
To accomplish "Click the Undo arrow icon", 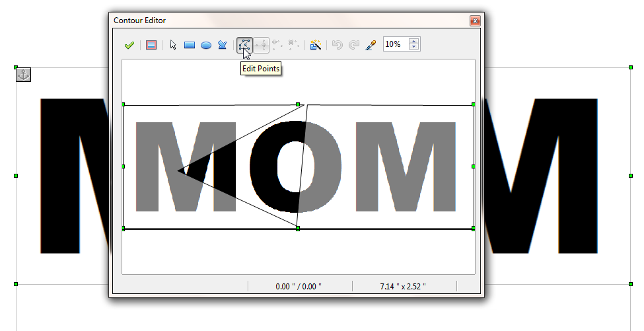I will [338, 45].
